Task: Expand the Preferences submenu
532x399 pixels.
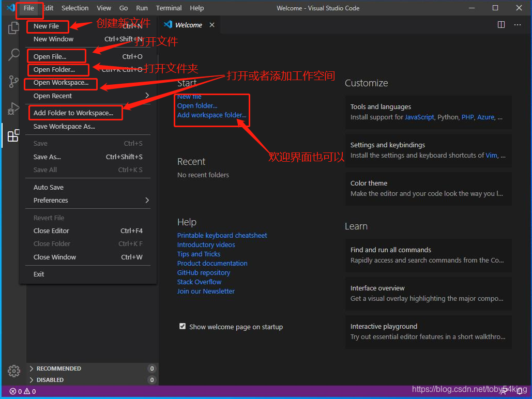Action: point(87,200)
